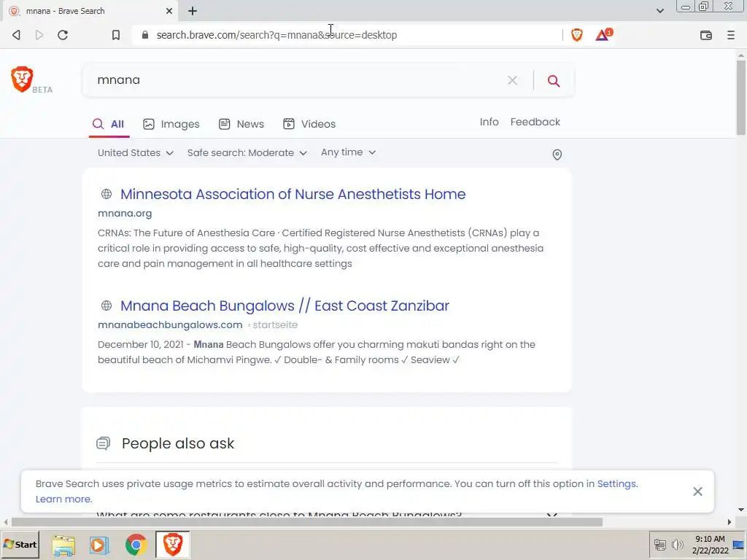Dismiss the usage metrics notice banner

697,491
